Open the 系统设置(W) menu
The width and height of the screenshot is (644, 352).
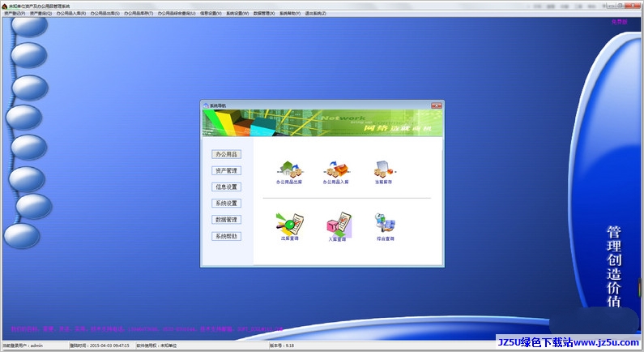237,14
